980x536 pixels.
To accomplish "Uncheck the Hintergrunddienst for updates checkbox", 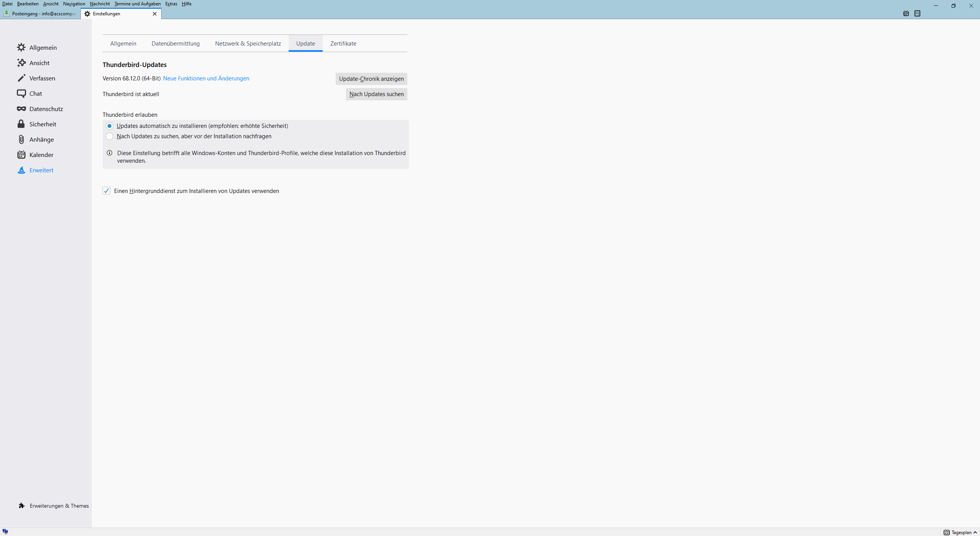I will pos(106,191).
